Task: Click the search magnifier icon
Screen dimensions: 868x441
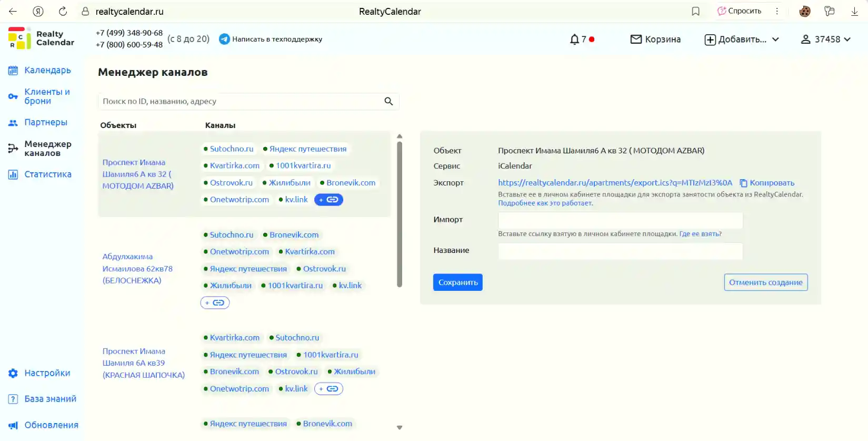Action: point(388,101)
